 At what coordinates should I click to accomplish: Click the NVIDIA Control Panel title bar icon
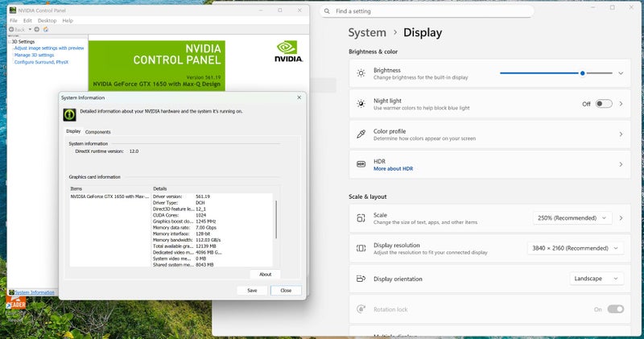(13, 10)
